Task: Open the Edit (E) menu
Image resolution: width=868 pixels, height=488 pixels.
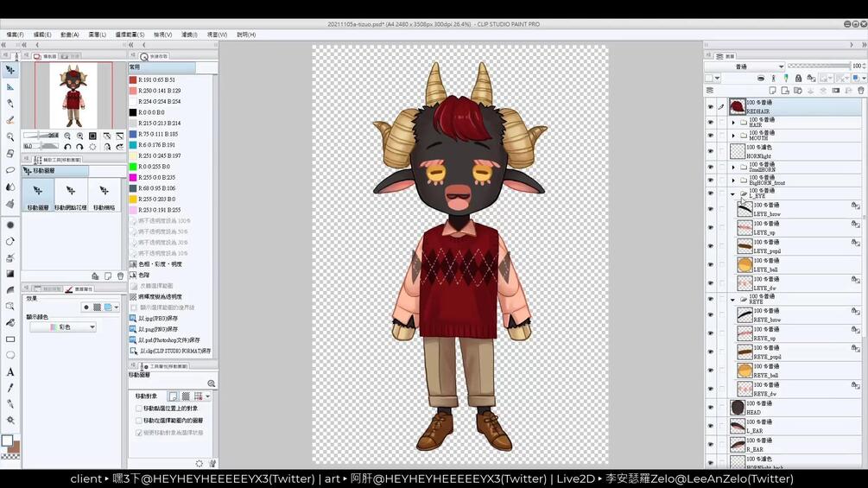Action: pos(42,35)
